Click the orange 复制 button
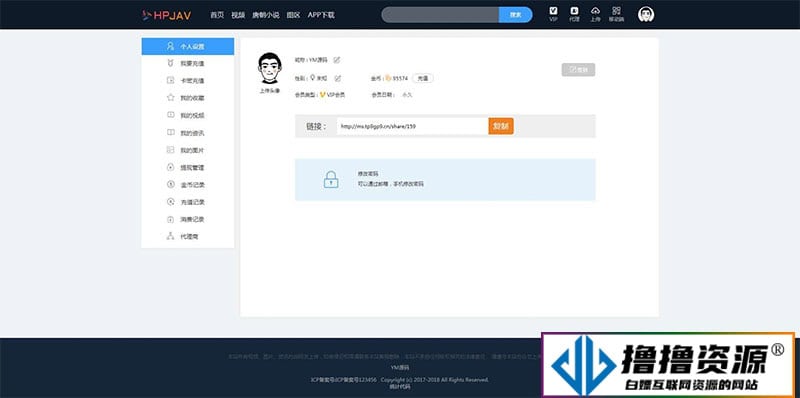800x398 pixels. coord(501,126)
